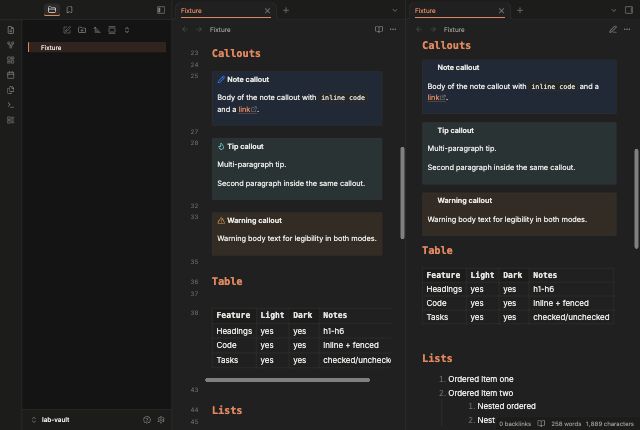Collapse the left sidebar

[x=161, y=10]
